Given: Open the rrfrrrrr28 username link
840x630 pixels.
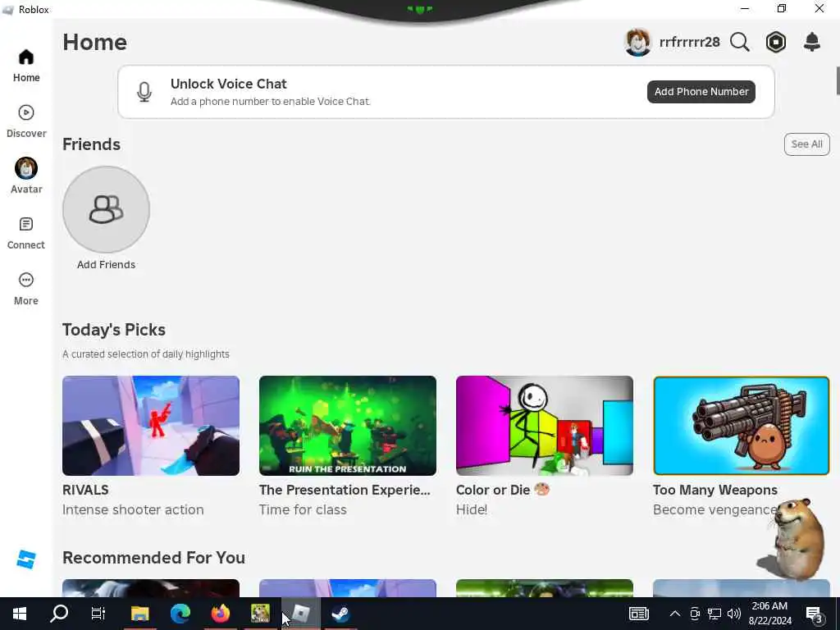Looking at the screenshot, I should pos(689,42).
